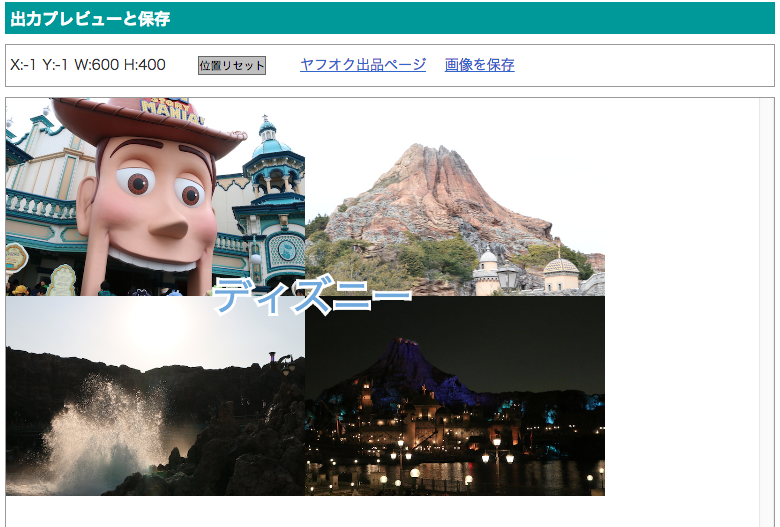
Task: Click the 画像を保存 link
Action: (x=480, y=65)
